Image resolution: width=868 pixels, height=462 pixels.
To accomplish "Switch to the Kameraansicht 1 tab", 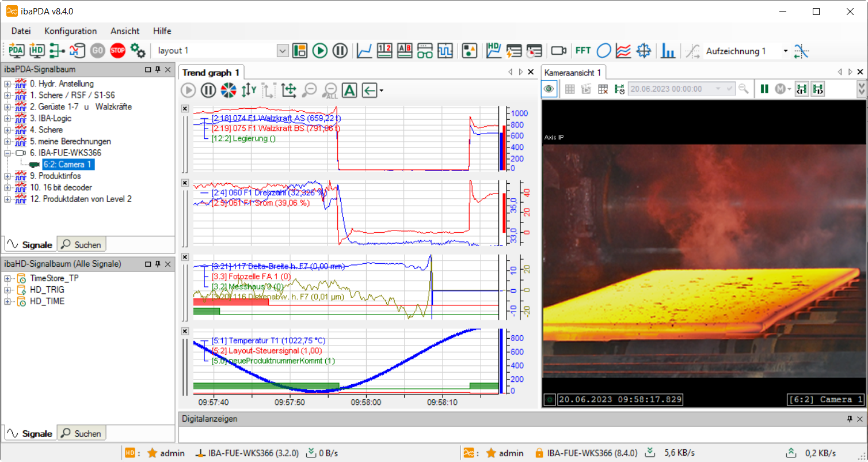I will 573,73.
